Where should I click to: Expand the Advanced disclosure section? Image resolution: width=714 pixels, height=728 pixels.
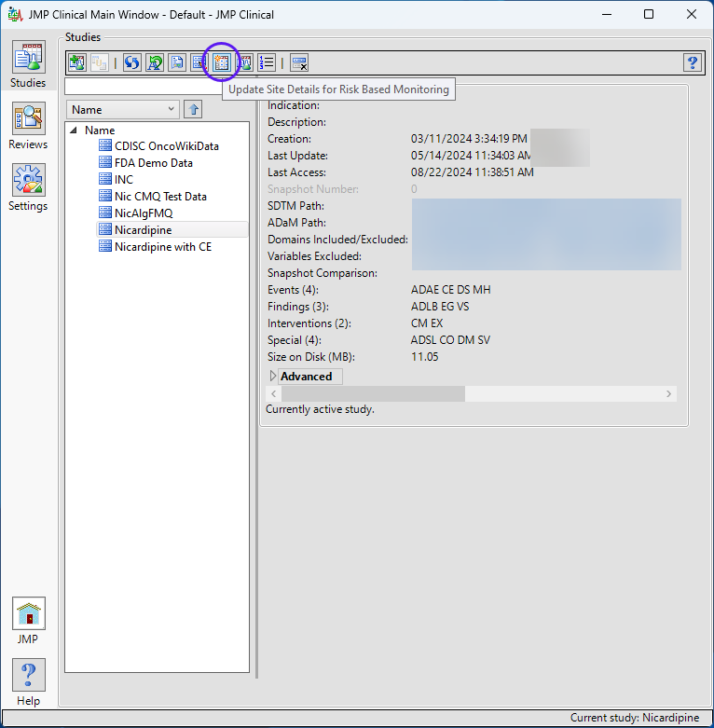tap(273, 377)
